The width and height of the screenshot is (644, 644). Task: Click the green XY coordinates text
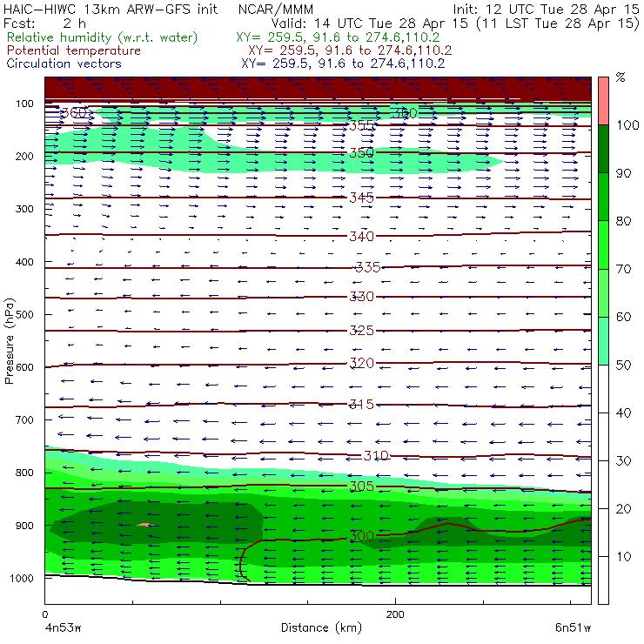pyautogui.click(x=338, y=37)
